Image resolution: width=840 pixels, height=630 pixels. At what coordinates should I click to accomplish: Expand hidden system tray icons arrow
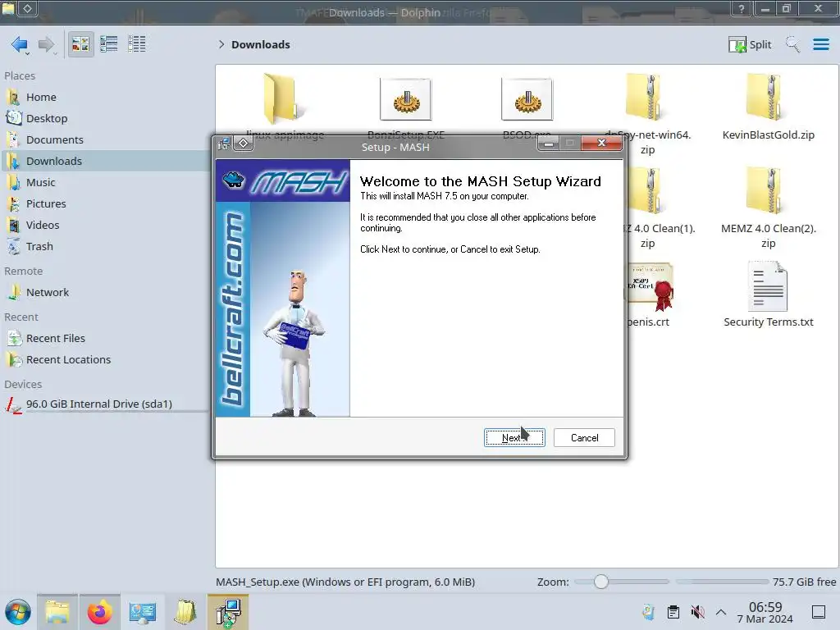point(721,612)
